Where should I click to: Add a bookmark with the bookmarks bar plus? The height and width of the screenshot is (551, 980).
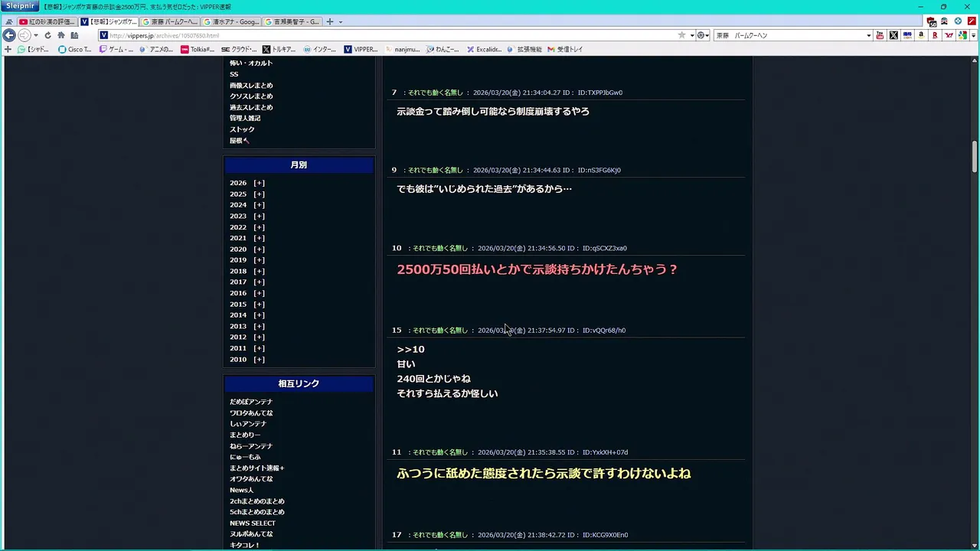(x=8, y=49)
